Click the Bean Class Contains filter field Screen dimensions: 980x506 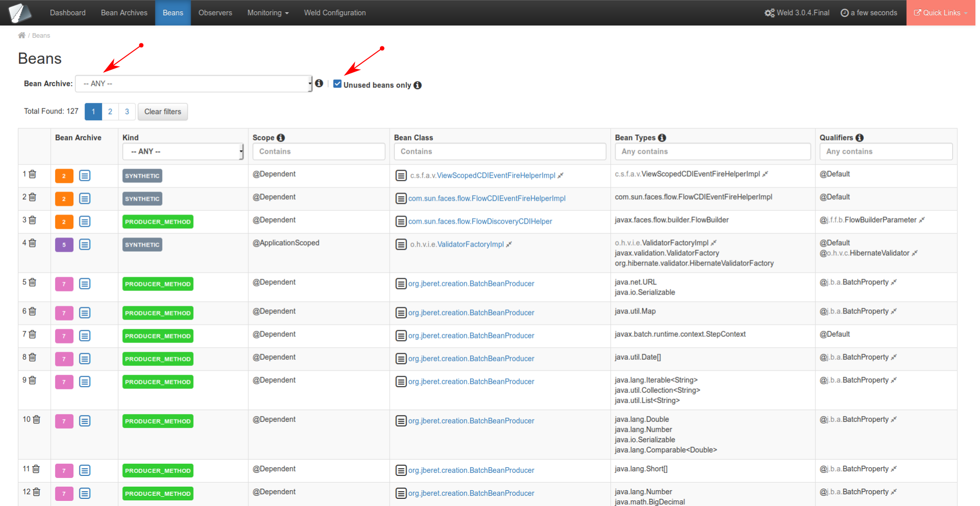tap(500, 151)
